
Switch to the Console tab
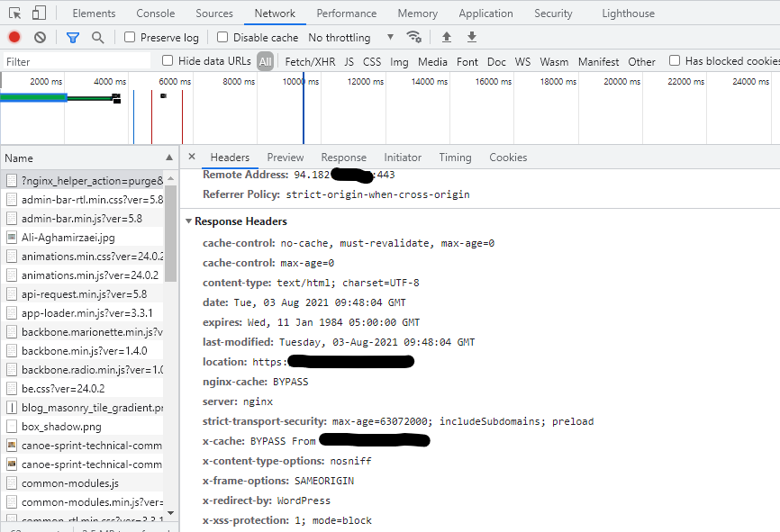click(156, 14)
